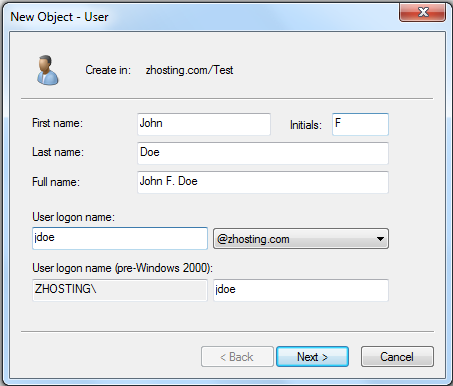Click the Next > button
The image size is (453, 386).
(x=312, y=357)
